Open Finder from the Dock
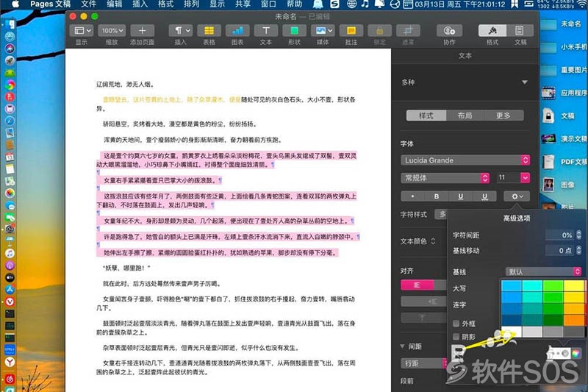Screen dimensions: 588x392 pos(10,24)
